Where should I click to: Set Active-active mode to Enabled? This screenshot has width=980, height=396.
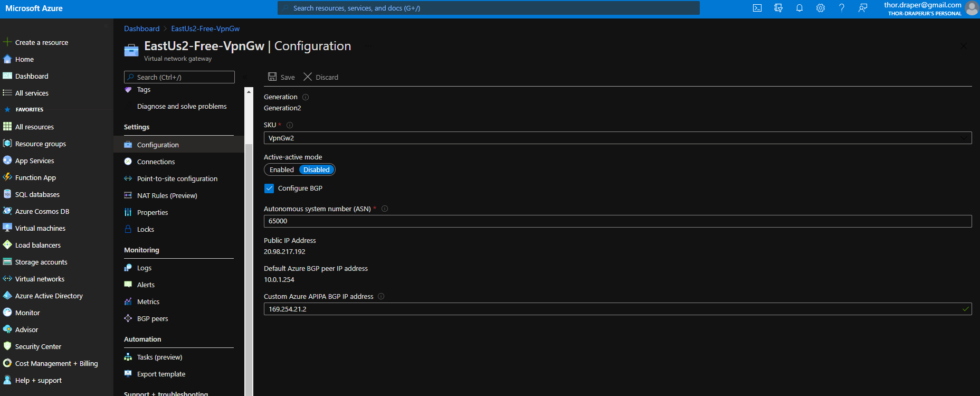[282, 169]
